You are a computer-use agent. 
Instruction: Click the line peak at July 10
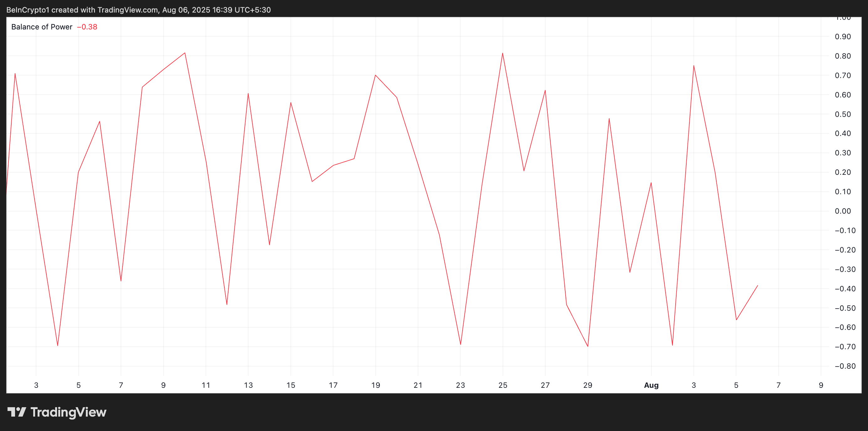pos(185,53)
